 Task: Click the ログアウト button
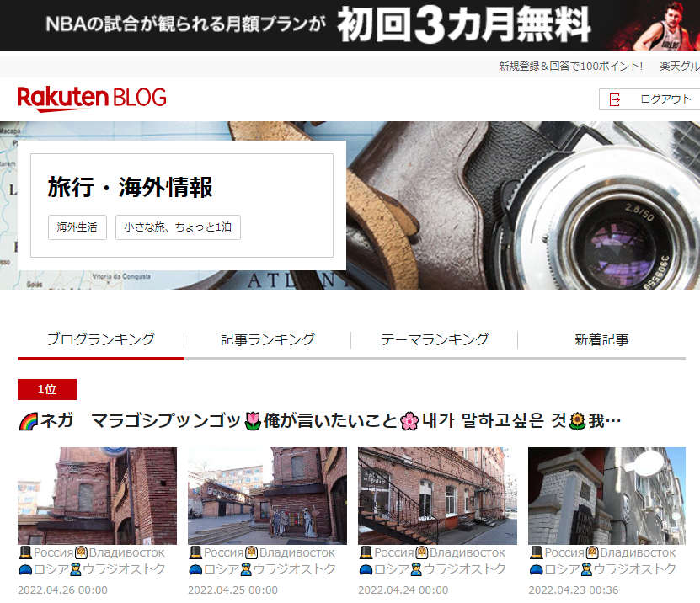(649, 99)
